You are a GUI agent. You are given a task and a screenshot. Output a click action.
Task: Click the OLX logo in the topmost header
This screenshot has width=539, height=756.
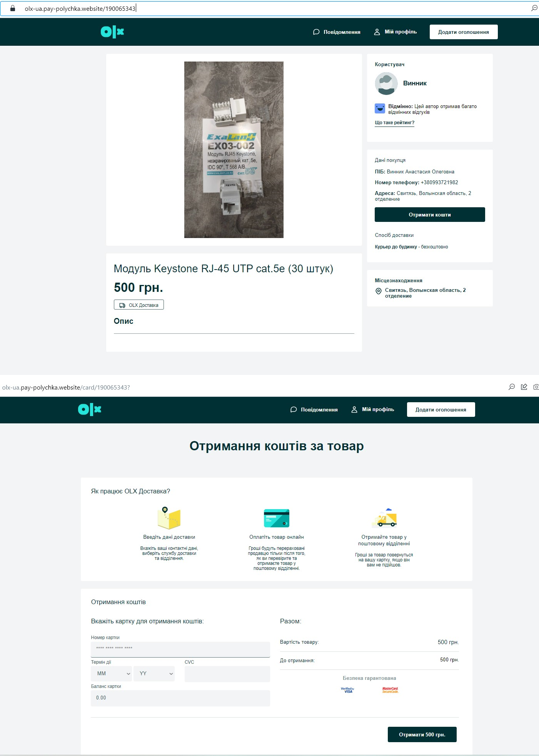click(x=112, y=32)
